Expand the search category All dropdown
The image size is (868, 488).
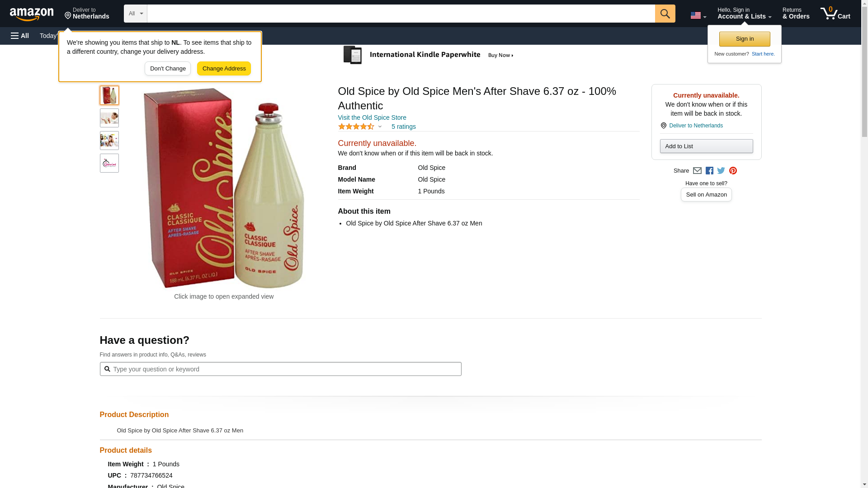pyautogui.click(x=135, y=14)
